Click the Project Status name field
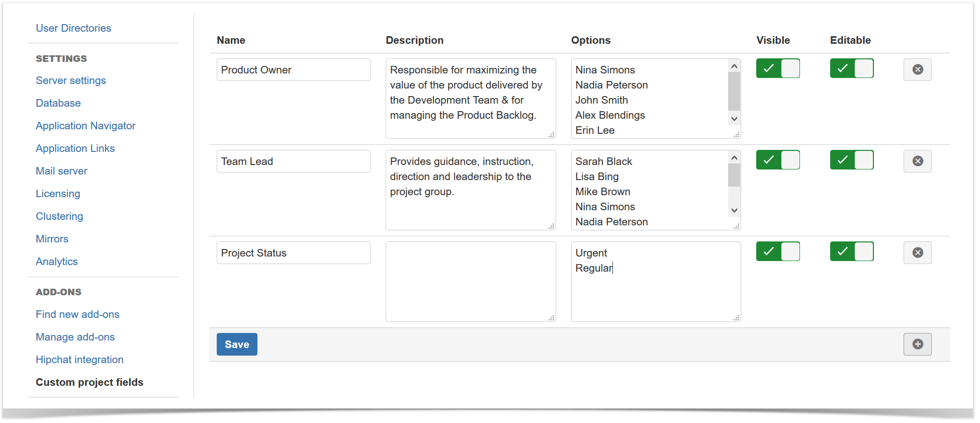 (x=294, y=252)
